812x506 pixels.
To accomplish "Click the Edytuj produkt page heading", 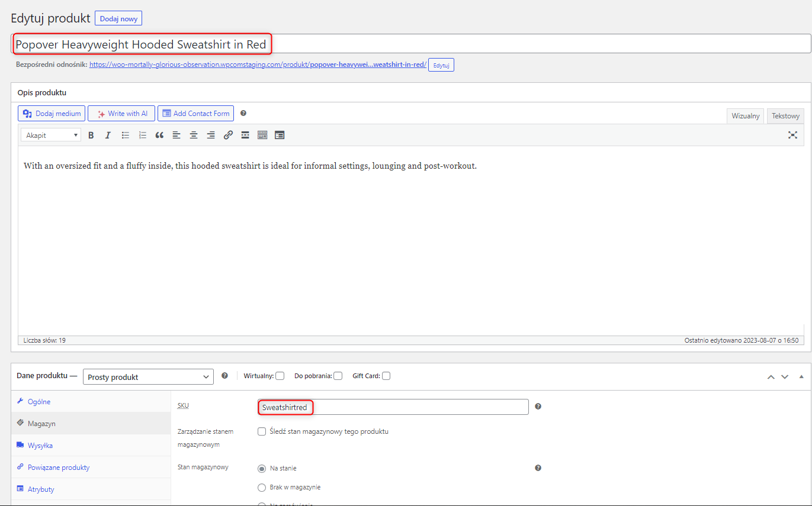I will pos(50,18).
